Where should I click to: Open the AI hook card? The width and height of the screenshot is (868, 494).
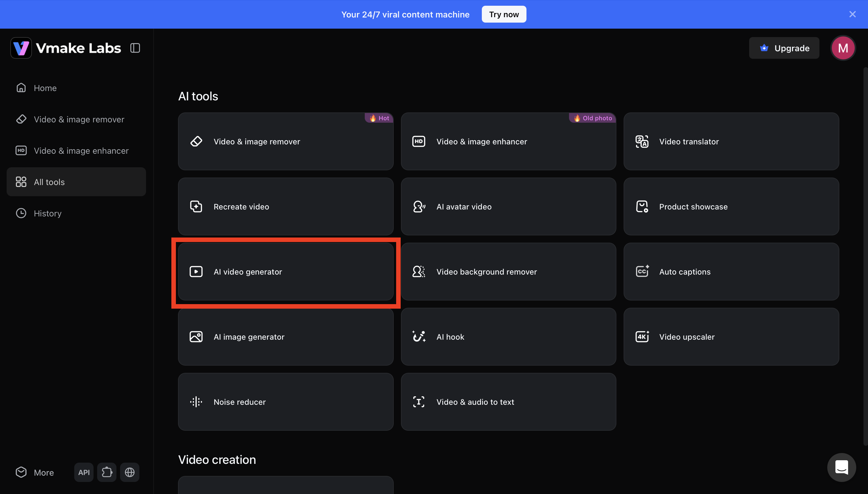point(508,337)
